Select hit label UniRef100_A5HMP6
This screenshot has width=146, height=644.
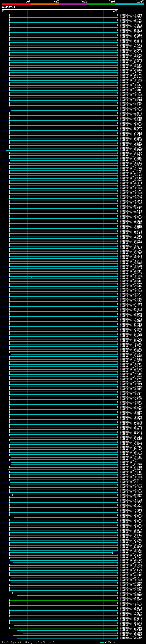[131, 364]
